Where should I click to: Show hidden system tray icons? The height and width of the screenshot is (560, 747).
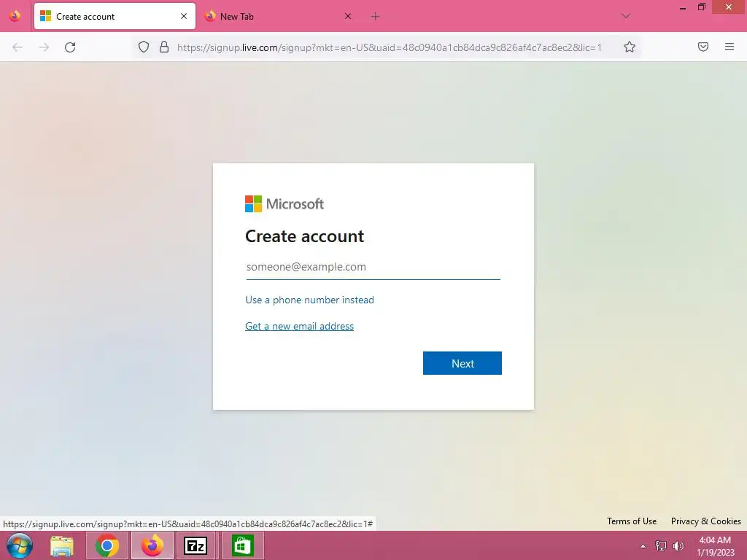(643, 546)
